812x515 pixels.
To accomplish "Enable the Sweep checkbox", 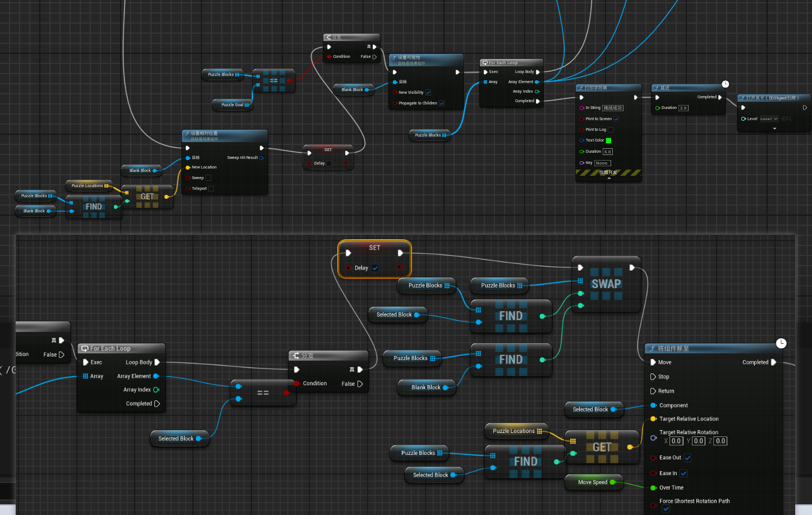I will pos(208,178).
